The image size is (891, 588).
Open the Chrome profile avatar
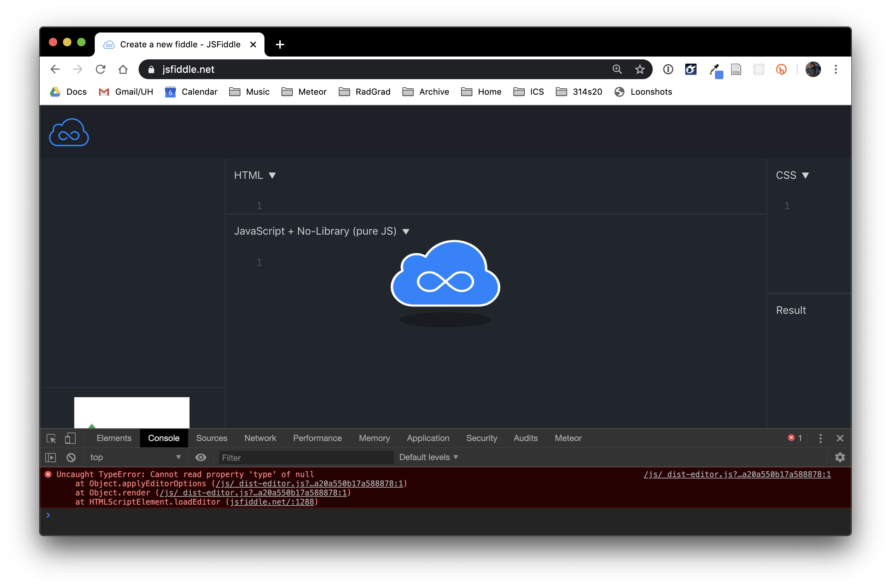813,69
